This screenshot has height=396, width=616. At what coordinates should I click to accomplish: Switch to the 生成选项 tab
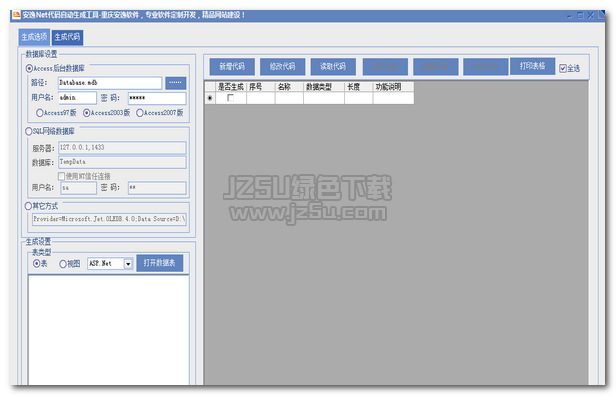click(x=34, y=37)
